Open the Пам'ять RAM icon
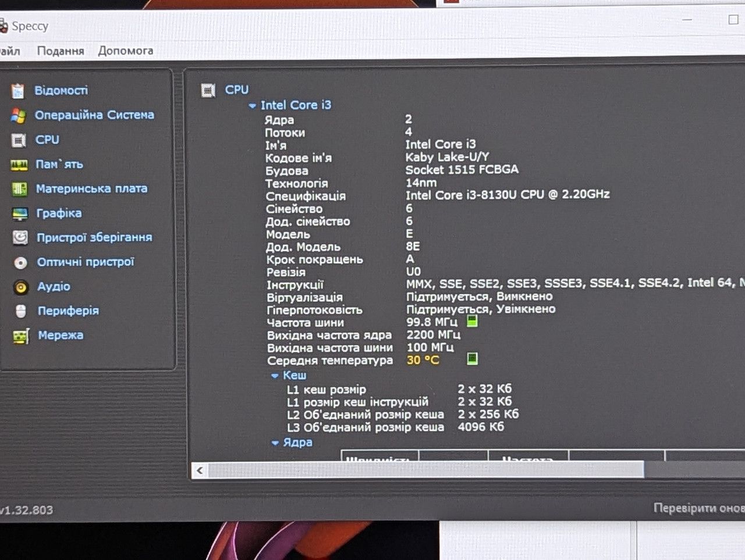The width and height of the screenshot is (745, 560). (19, 165)
